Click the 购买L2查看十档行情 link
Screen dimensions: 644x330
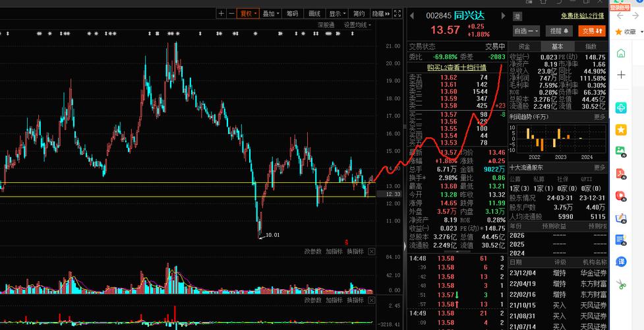[456, 67]
